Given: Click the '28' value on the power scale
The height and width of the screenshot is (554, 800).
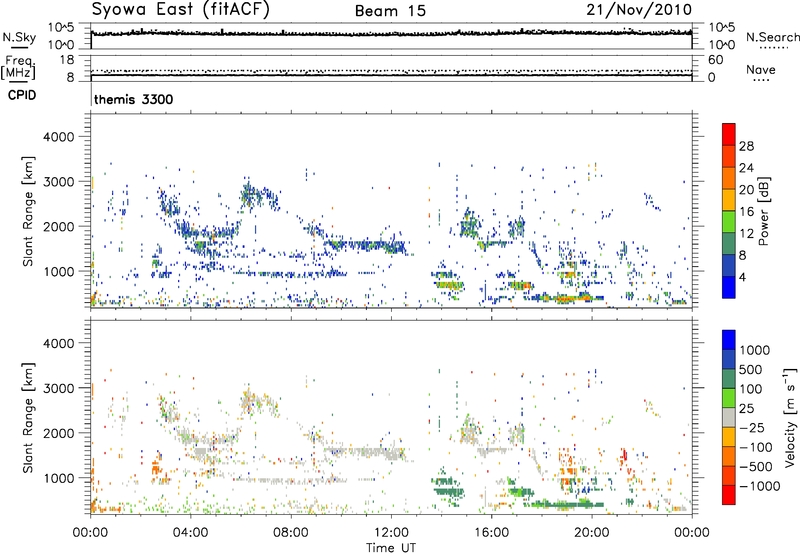Looking at the screenshot, I should (x=746, y=146).
